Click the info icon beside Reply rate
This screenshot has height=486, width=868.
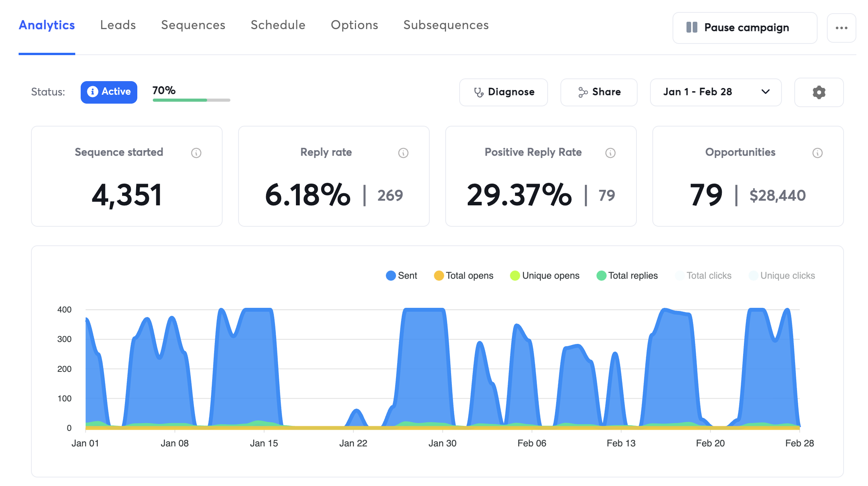pos(403,153)
